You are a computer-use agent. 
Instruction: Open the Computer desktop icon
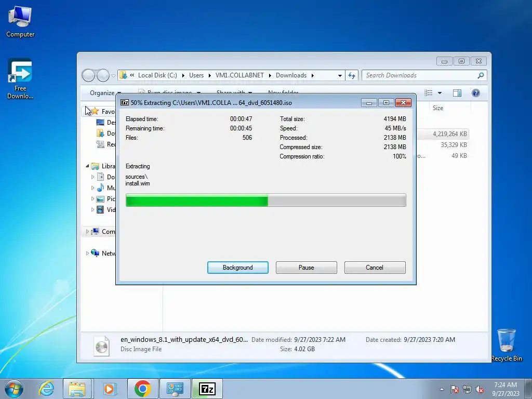(20, 21)
